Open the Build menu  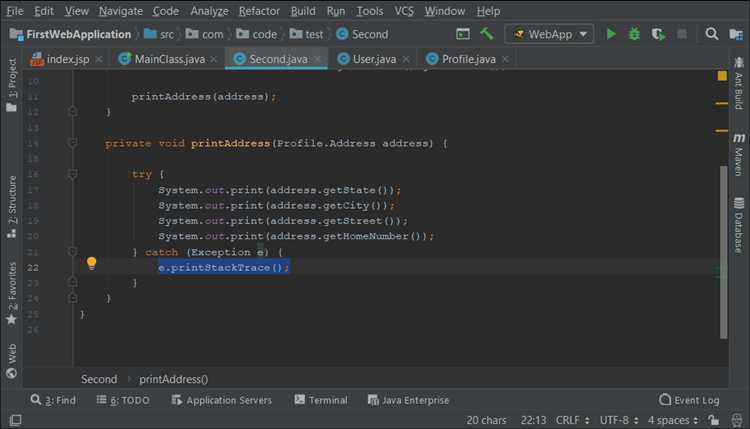click(303, 11)
